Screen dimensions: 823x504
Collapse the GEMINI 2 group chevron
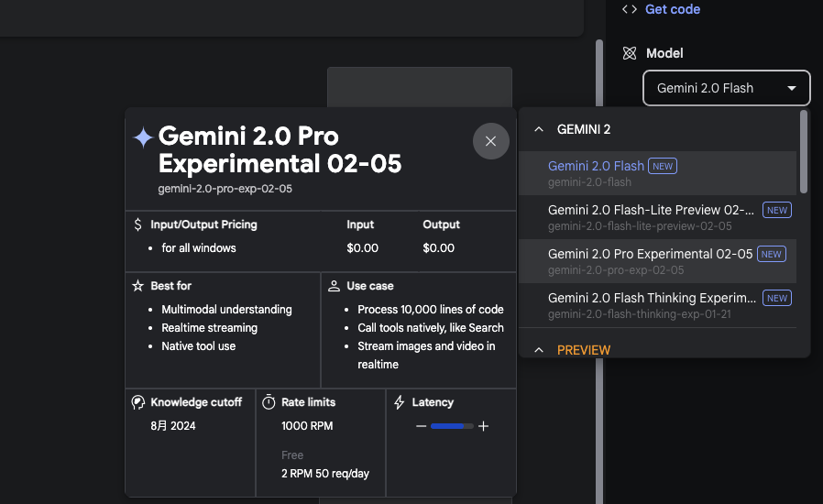pos(539,129)
